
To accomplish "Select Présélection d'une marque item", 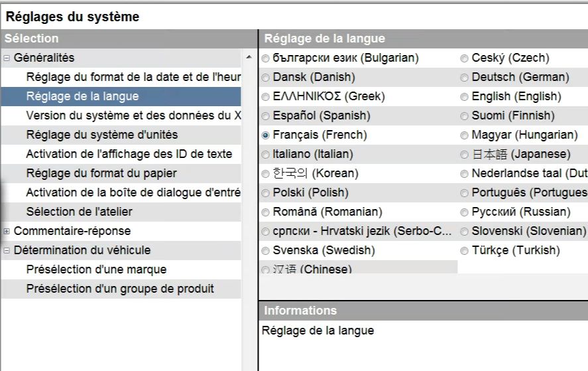I will [x=121, y=269].
